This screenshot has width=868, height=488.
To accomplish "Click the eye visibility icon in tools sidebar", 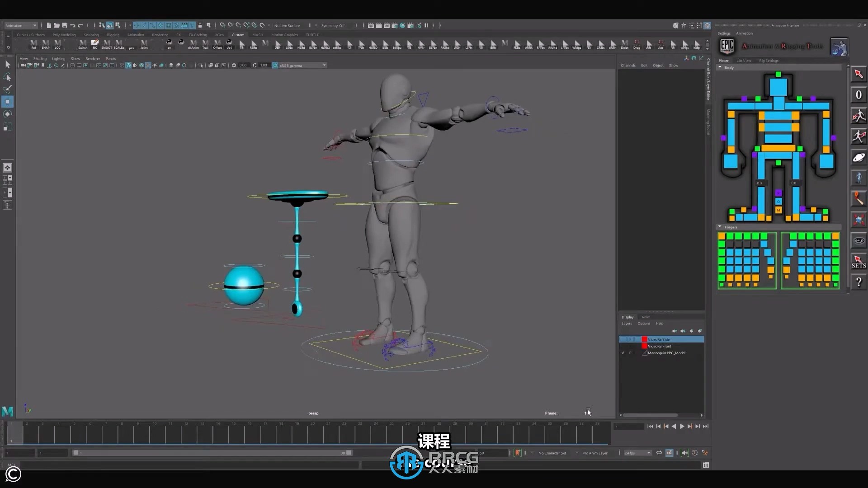I will click(x=859, y=240).
